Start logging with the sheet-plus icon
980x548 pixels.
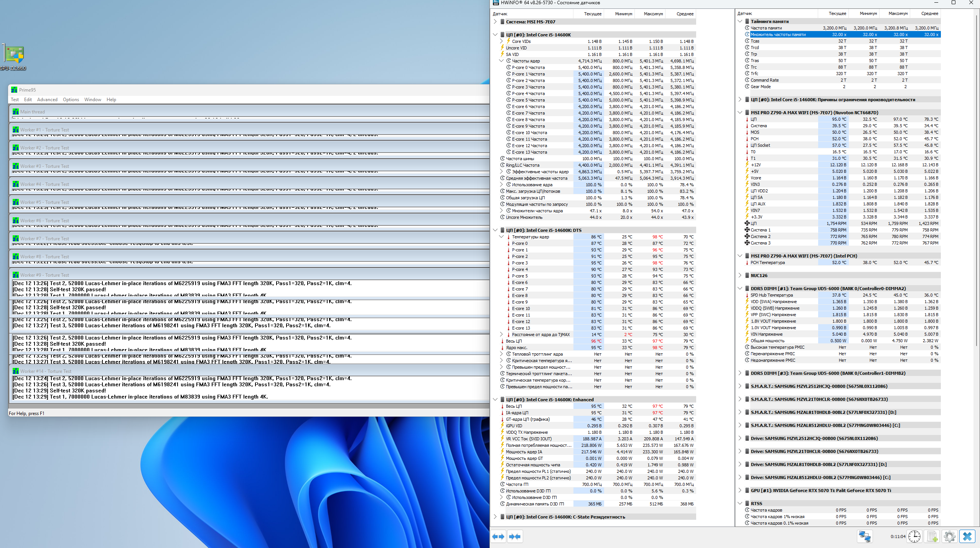(932, 537)
